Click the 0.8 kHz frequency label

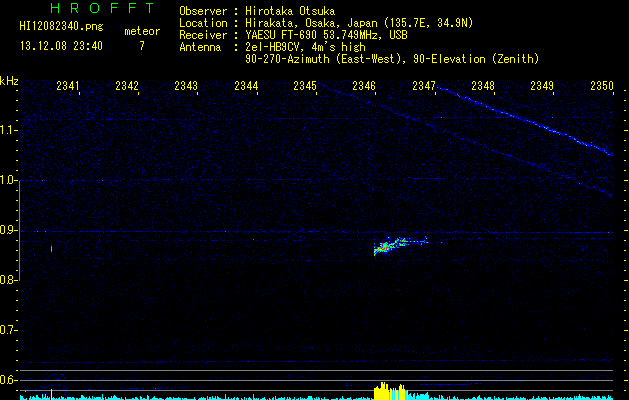[8, 280]
